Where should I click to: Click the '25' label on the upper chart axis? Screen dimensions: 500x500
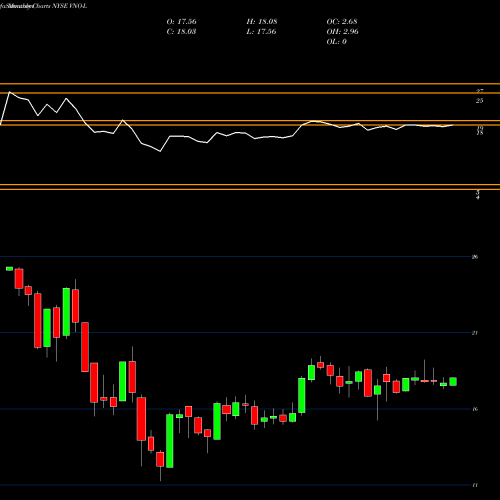click(x=479, y=101)
